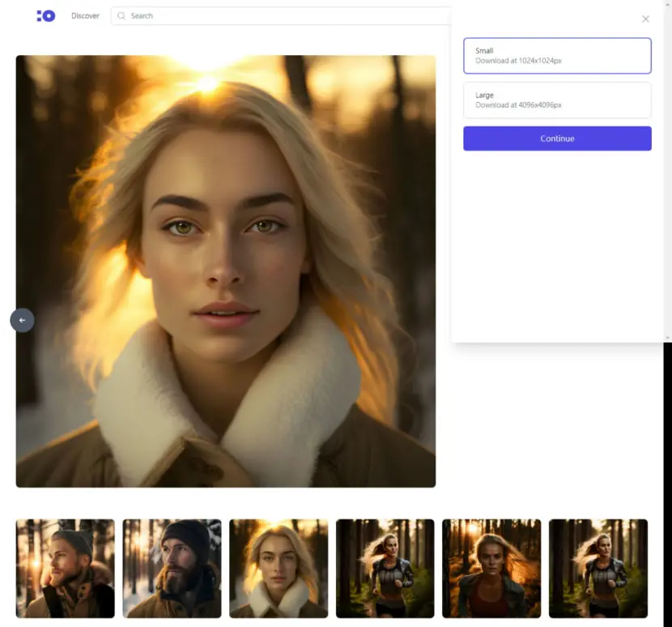Click into the Search input field
This screenshot has height=627, width=672.
point(283,16)
